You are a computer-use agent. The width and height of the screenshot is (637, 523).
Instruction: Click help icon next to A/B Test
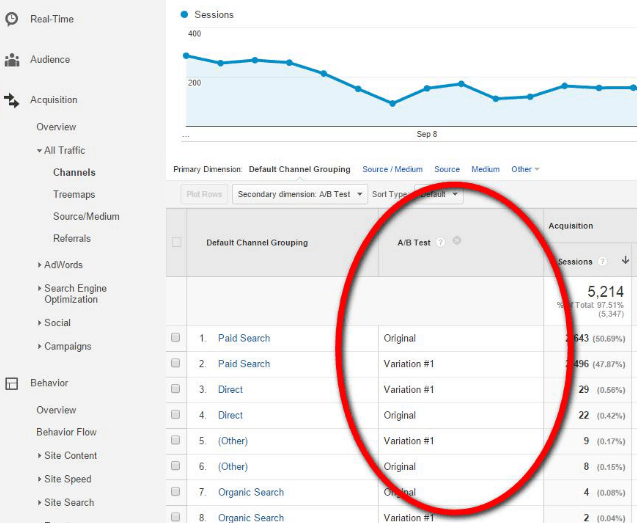point(441,242)
